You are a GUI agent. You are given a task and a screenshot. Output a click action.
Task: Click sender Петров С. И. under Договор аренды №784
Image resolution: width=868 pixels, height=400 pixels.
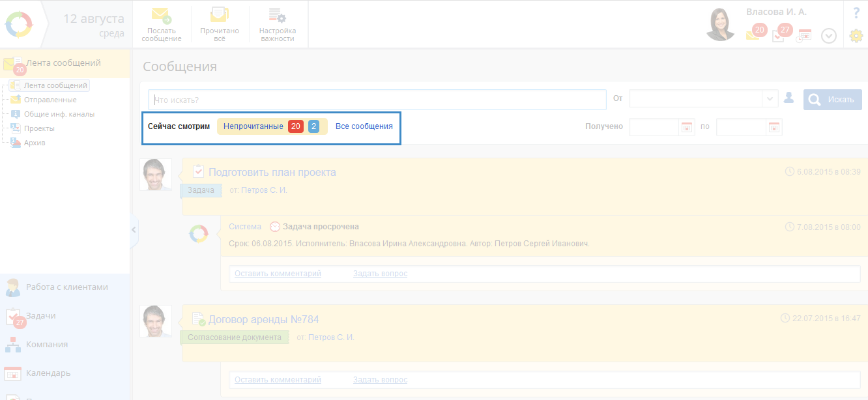(331, 337)
